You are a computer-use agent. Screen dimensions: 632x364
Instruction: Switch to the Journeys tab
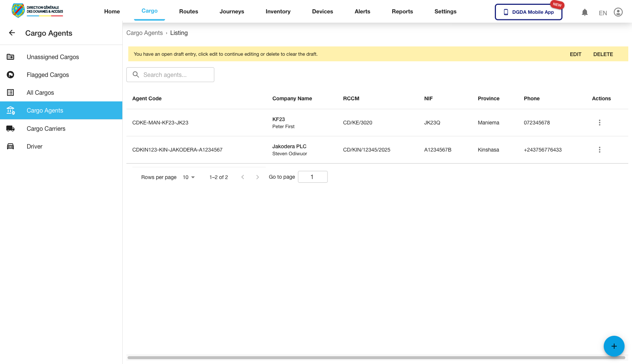point(232,12)
